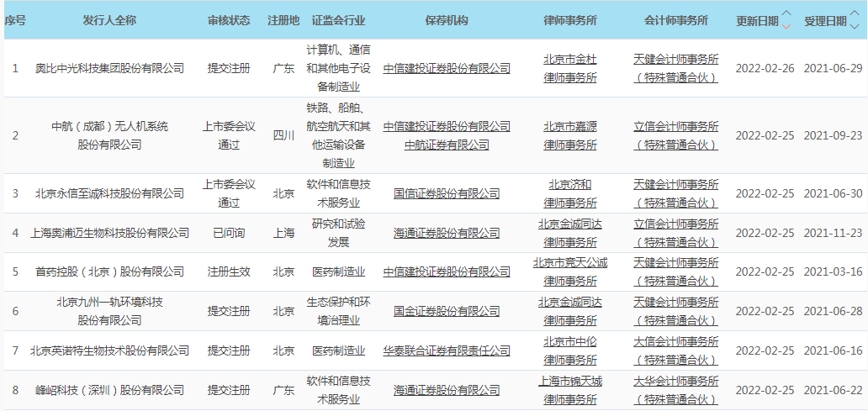Image resolution: width=868 pixels, height=411 pixels.
Task: Select issuer 峰岹科技（深圳）股份有限公司
Action: pyautogui.click(x=109, y=390)
